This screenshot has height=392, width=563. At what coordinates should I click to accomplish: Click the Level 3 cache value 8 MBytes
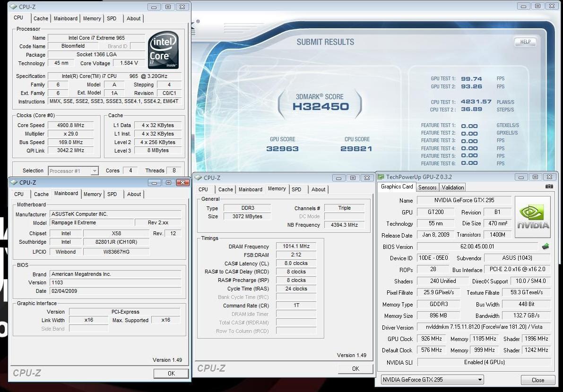pos(157,150)
